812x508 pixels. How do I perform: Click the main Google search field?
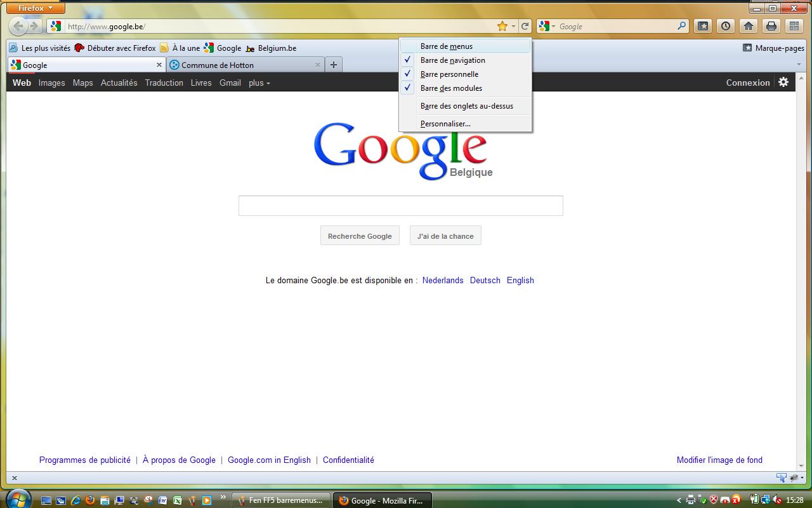click(400, 206)
